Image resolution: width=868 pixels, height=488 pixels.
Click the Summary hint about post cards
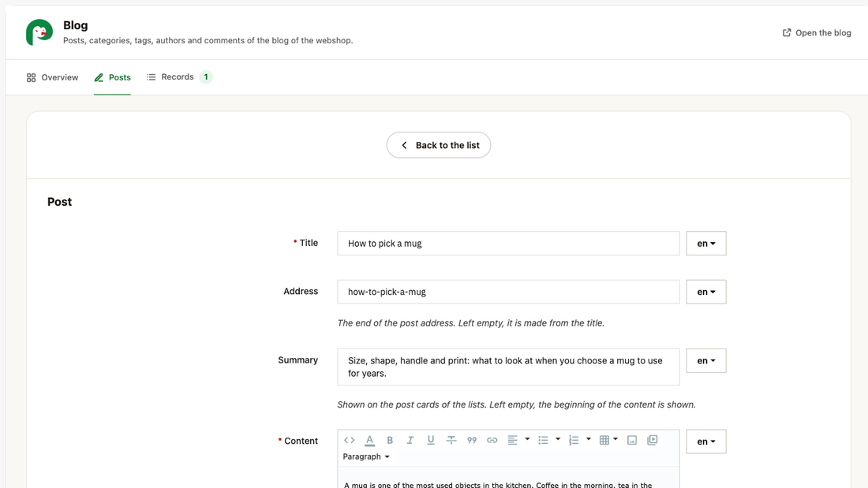pyautogui.click(x=516, y=404)
